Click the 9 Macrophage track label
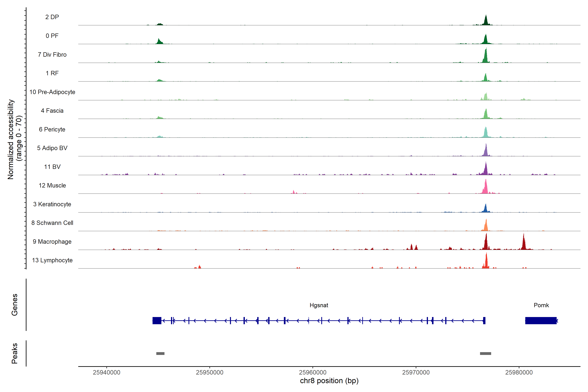 click(x=52, y=242)
